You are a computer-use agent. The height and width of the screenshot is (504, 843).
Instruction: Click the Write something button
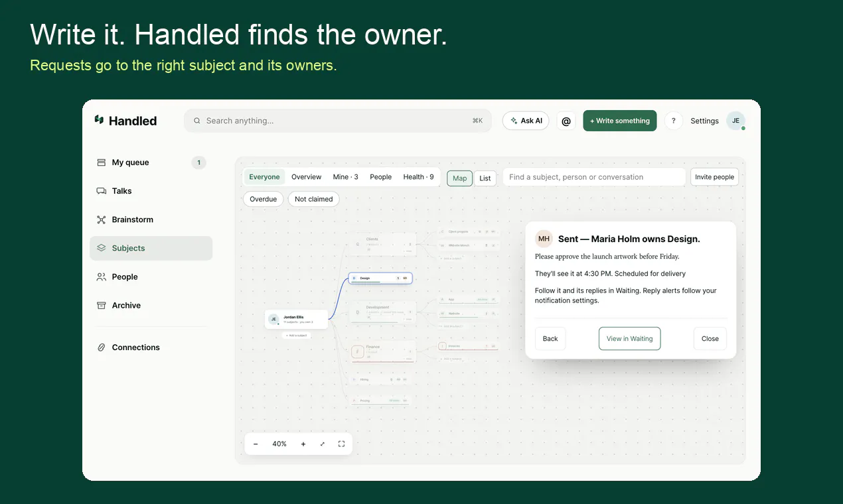(x=620, y=121)
